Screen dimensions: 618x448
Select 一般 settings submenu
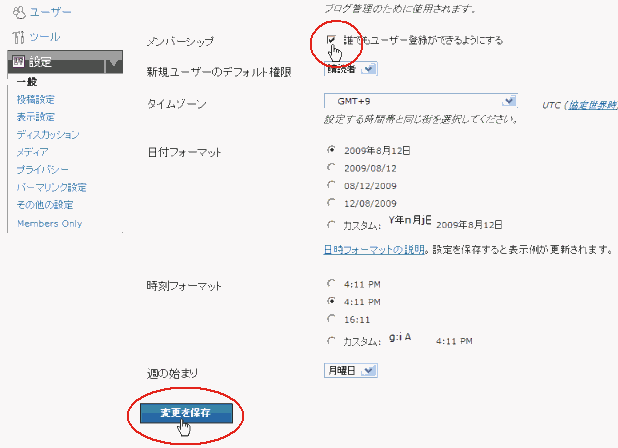pos(27,82)
